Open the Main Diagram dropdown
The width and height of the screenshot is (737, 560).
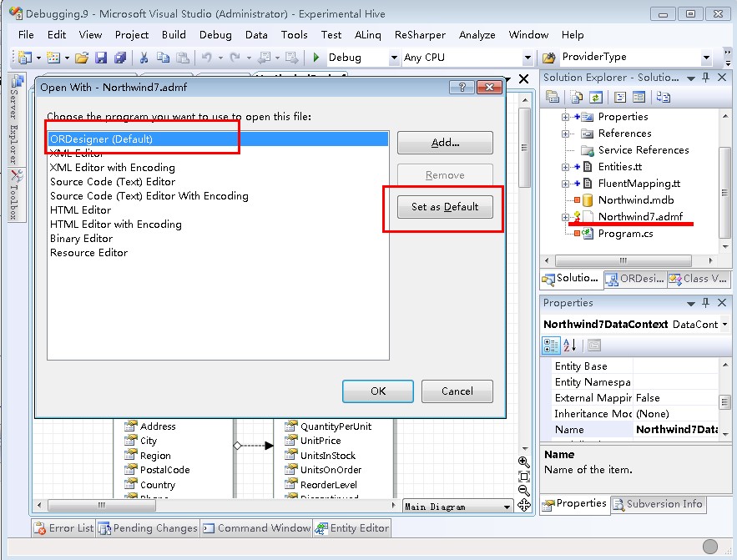click(507, 507)
